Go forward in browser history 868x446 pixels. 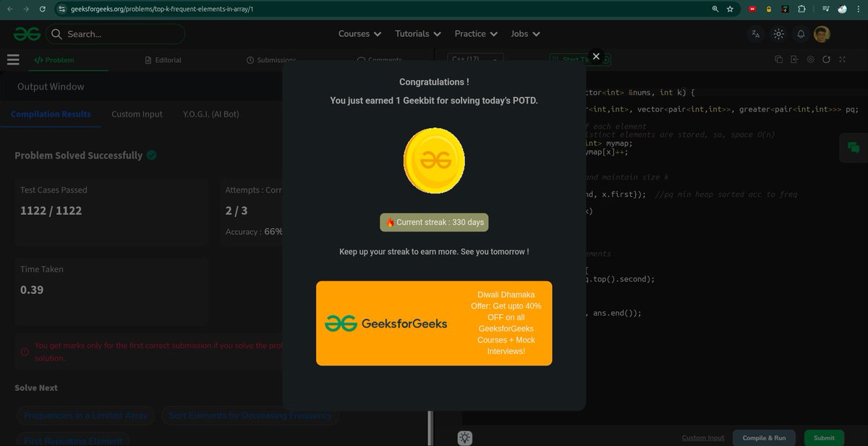(26, 9)
